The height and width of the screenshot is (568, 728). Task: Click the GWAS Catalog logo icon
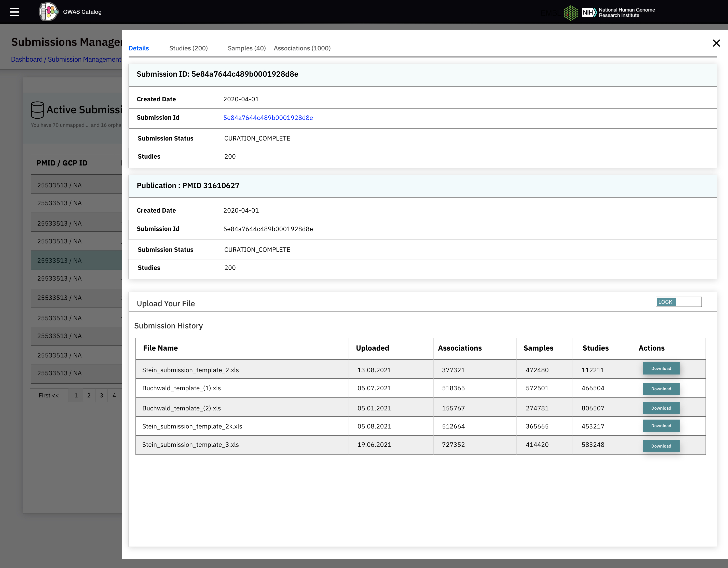pyautogui.click(x=48, y=12)
